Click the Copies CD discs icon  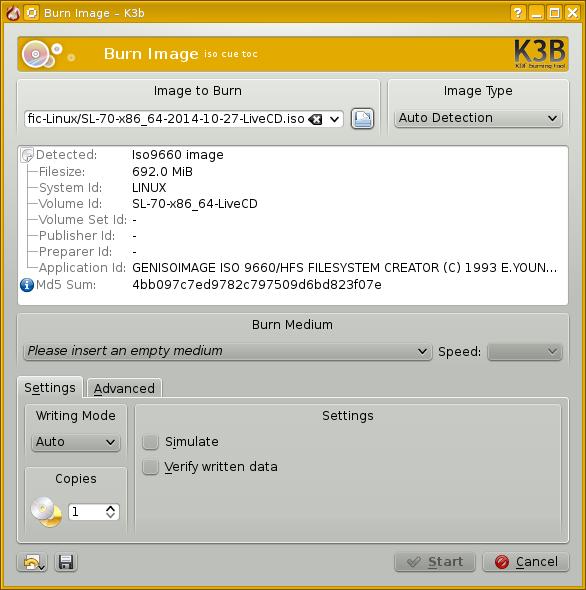pos(46,512)
